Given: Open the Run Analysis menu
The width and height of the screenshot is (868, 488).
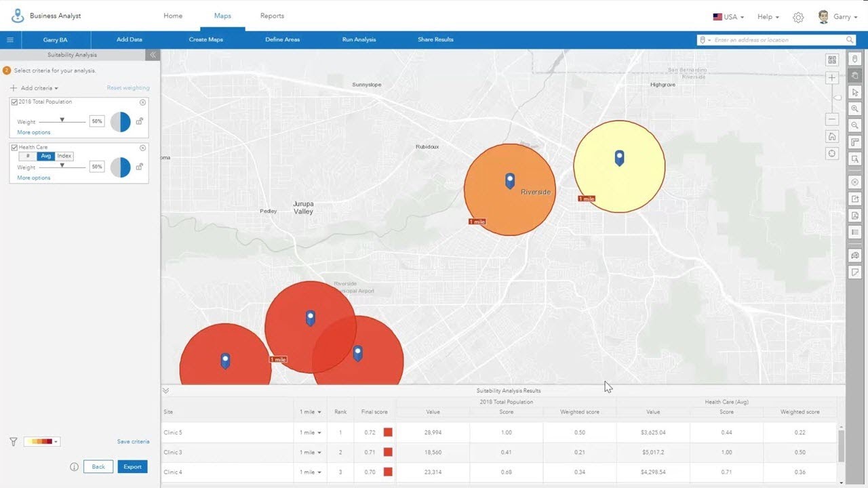Looking at the screenshot, I should [x=359, y=40].
